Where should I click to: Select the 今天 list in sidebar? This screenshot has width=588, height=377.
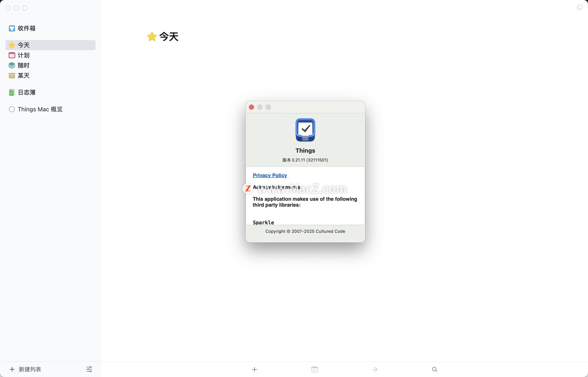(51, 45)
